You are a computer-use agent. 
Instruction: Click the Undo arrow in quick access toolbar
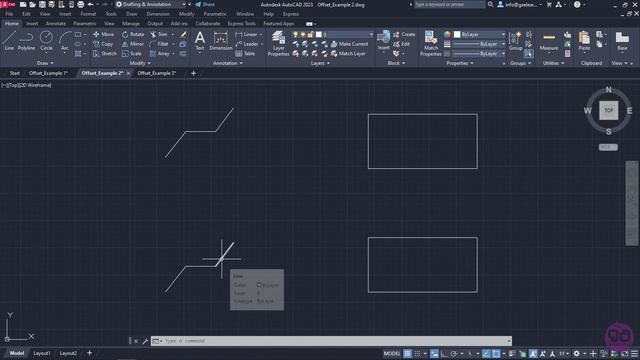[90, 4]
